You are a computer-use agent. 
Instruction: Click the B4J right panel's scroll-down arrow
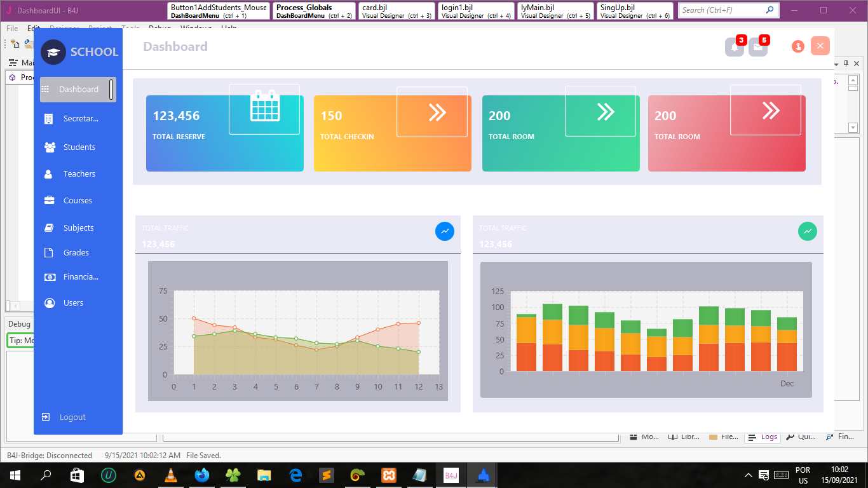click(x=853, y=128)
